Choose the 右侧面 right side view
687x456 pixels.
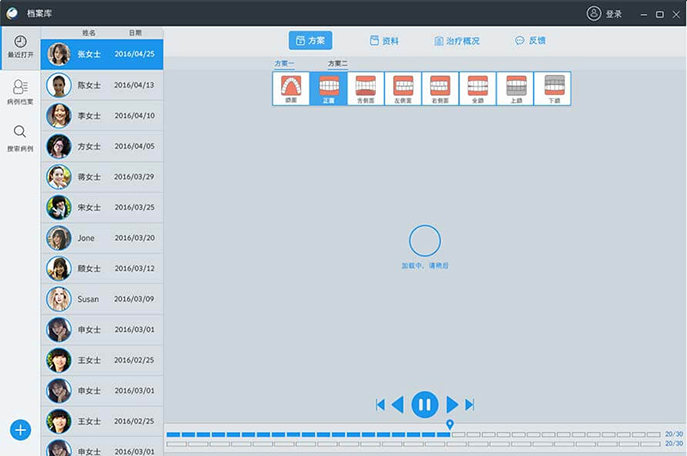[440, 88]
